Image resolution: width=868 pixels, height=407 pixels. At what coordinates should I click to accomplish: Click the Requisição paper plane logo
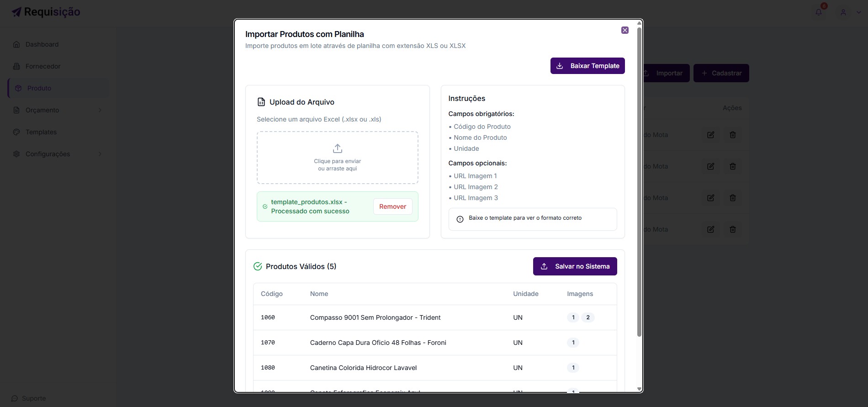point(16,12)
